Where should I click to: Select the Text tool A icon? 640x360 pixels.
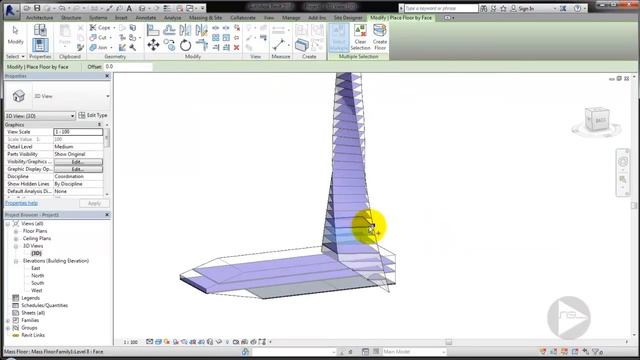click(x=129, y=8)
